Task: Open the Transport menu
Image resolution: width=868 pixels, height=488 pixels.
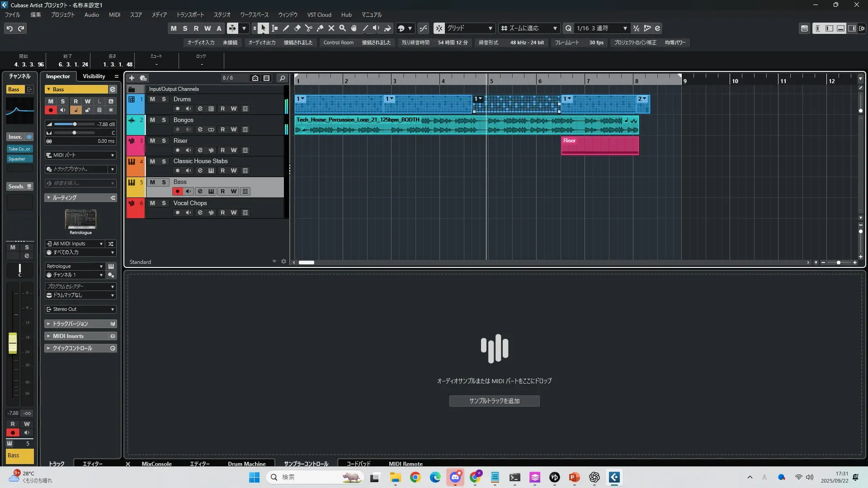Action: click(x=190, y=14)
